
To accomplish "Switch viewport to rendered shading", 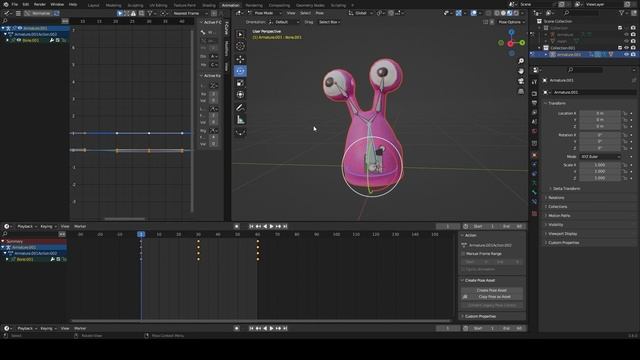I will pyautogui.click(x=516, y=13).
